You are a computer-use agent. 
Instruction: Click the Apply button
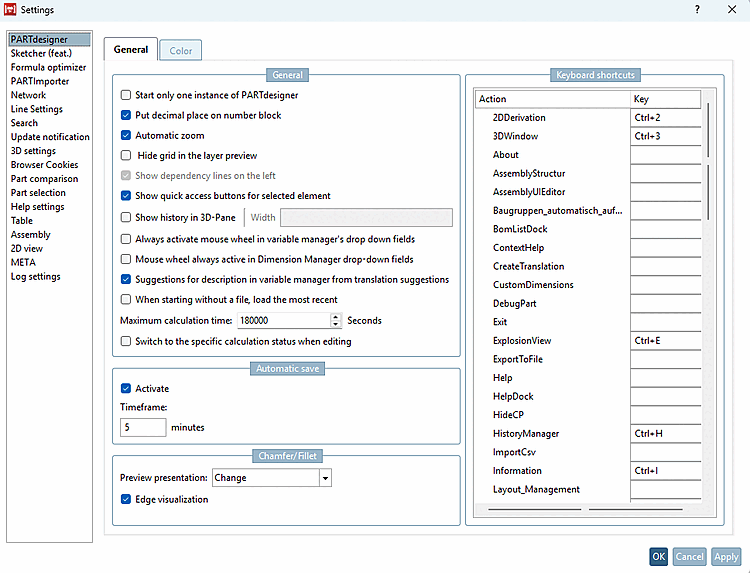(726, 557)
